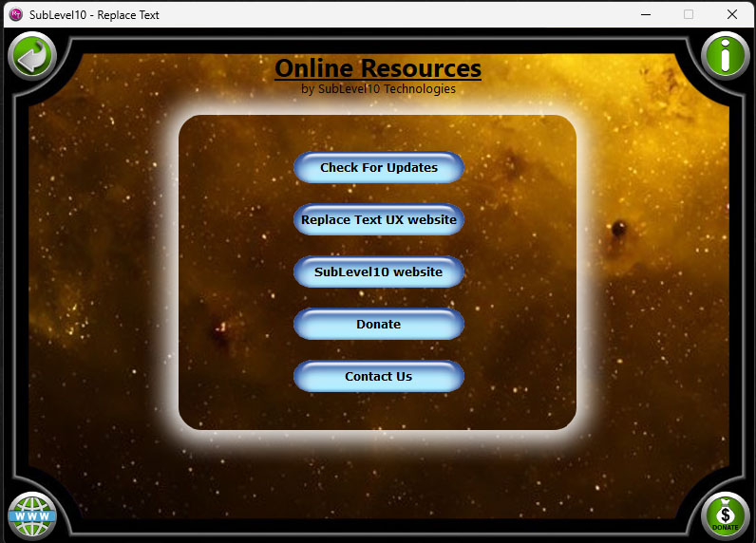This screenshot has height=543, width=756.
Task: Go back using the green arrow icon
Action: click(x=32, y=56)
